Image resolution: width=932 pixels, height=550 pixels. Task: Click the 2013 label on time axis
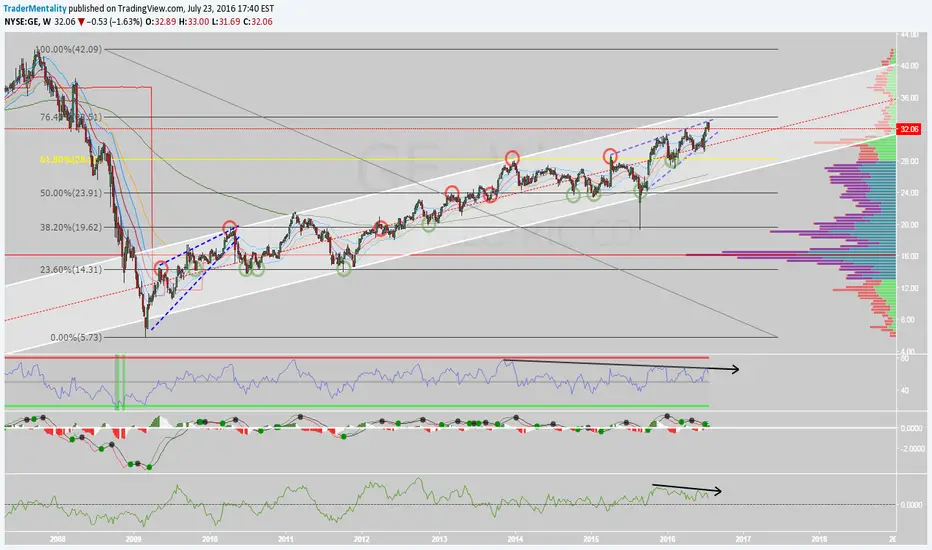coord(439,539)
